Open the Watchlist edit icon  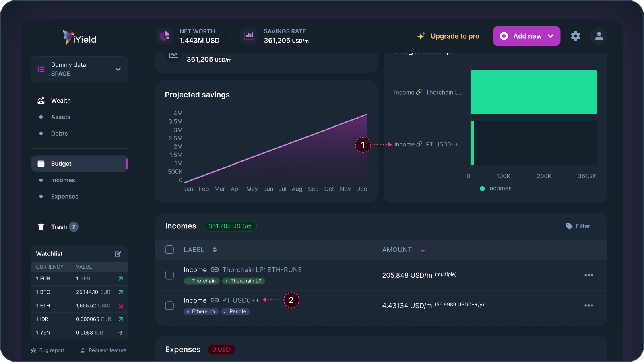click(118, 253)
